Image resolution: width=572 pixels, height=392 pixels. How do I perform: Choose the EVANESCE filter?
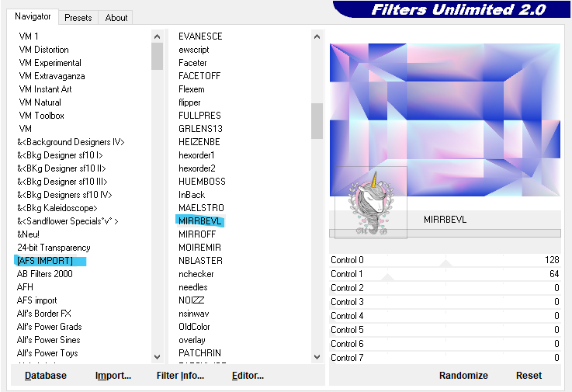tap(200, 36)
